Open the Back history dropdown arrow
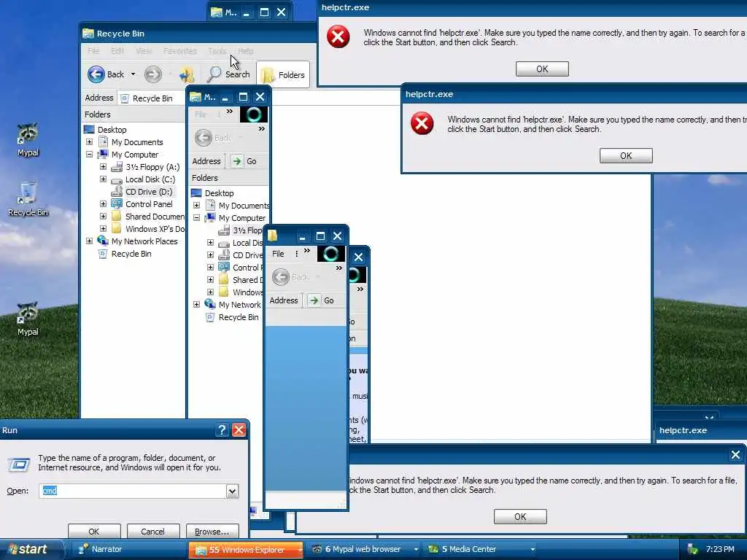The image size is (747, 560). 133,74
